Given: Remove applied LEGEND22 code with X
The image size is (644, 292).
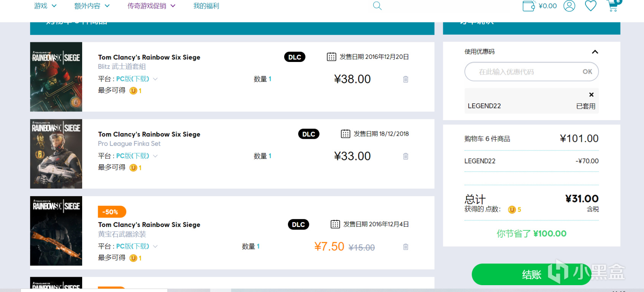Looking at the screenshot, I should point(591,95).
